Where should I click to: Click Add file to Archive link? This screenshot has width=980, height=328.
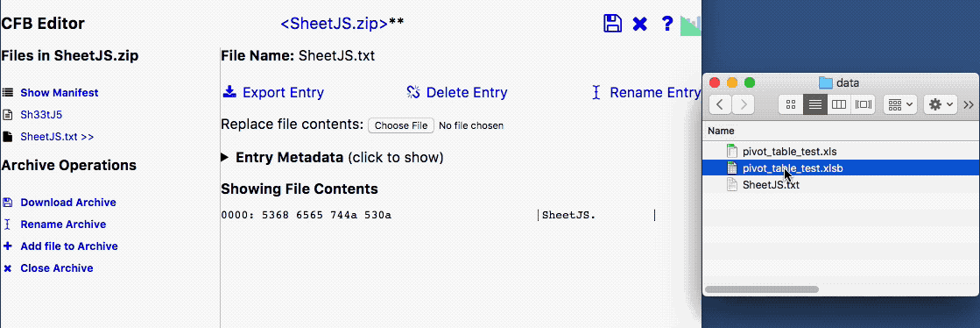pyautogui.click(x=69, y=246)
